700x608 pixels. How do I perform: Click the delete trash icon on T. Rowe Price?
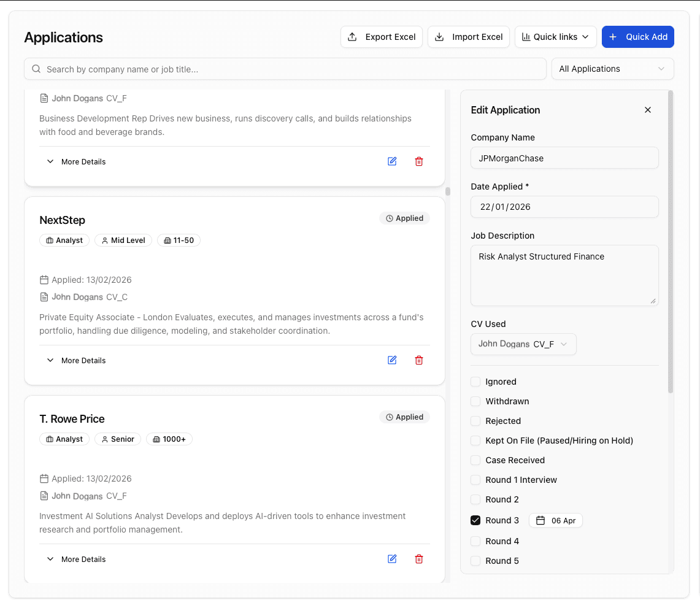click(x=419, y=559)
